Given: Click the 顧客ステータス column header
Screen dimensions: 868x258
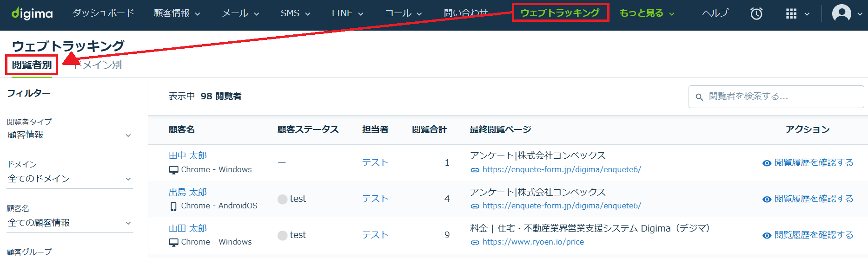Looking at the screenshot, I should tap(308, 129).
